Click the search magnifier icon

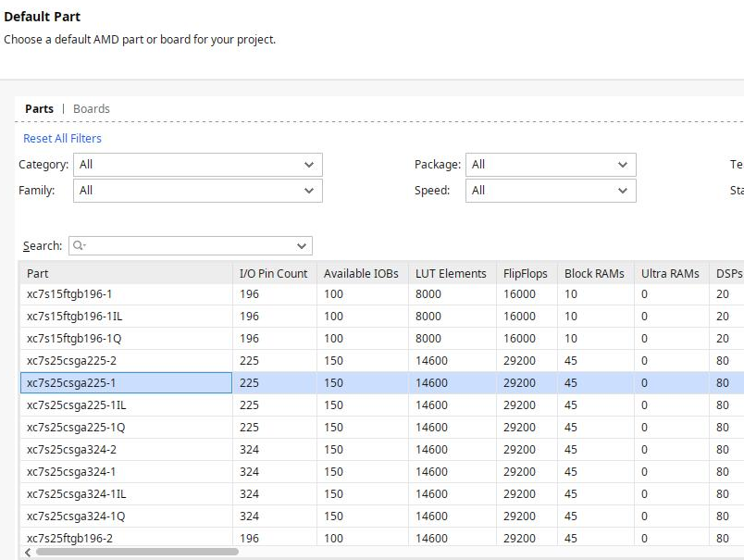point(79,246)
